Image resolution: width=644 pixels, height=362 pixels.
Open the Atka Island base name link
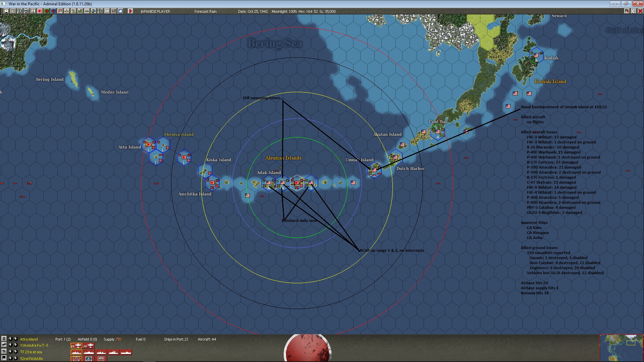pyautogui.click(x=29, y=339)
